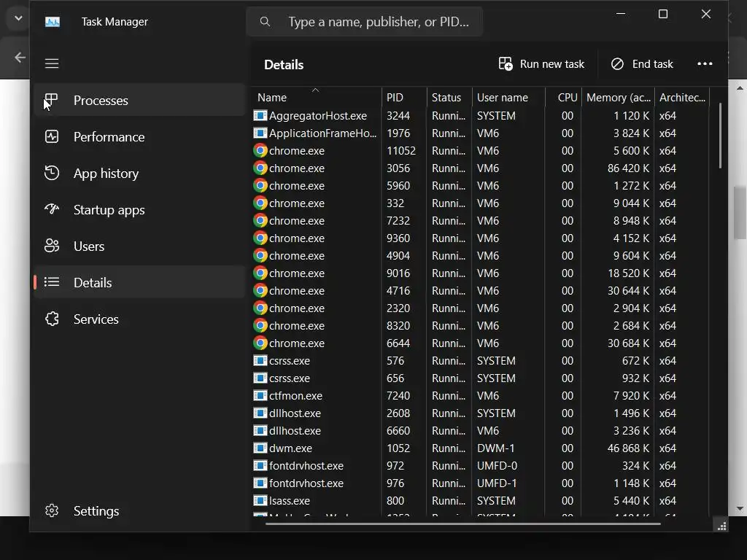Sort by the Name column header
The height and width of the screenshot is (560, 747).
[272, 97]
